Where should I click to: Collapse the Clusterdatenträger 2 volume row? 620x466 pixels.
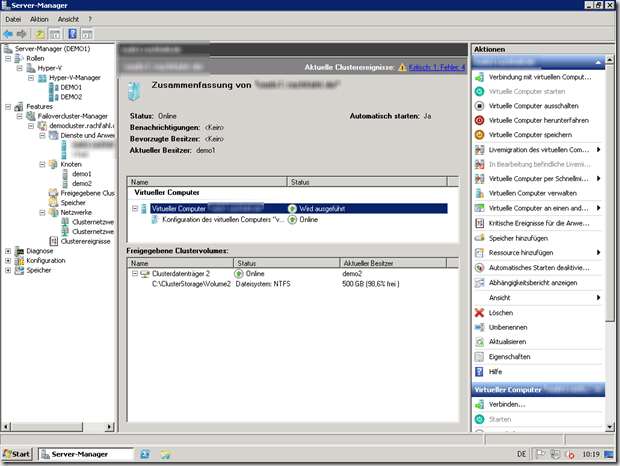pos(135,274)
